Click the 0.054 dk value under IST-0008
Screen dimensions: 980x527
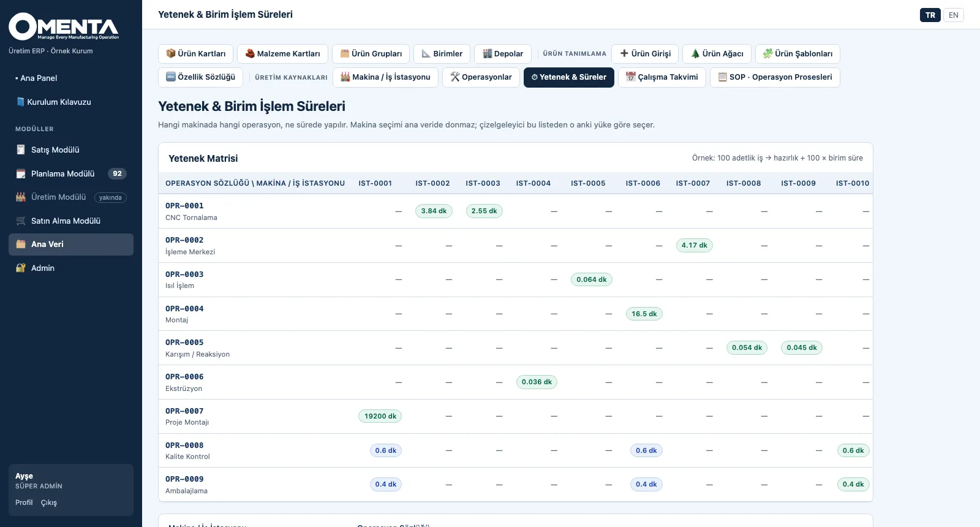tap(747, 348)
